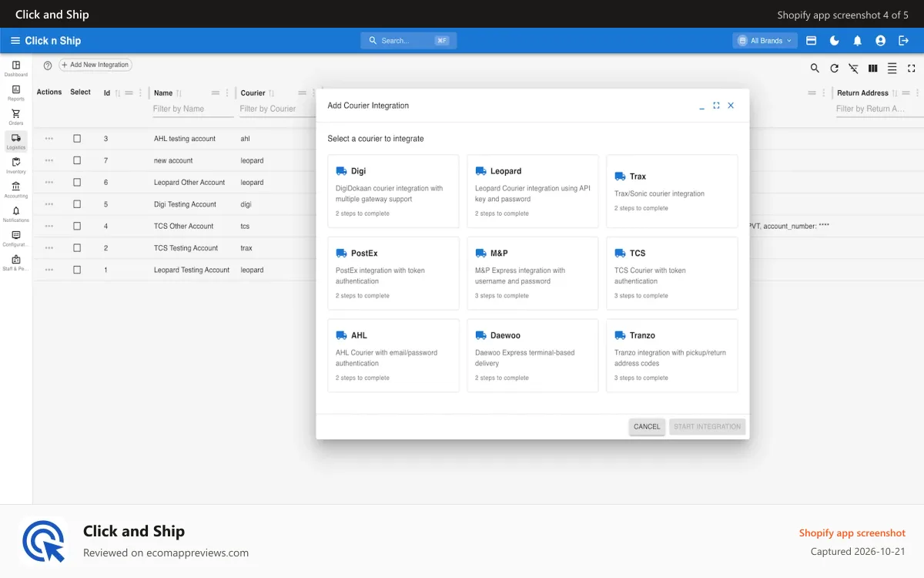The width and height of the screenshot is (924, 578).
Task: Open Reports in the sidebar
Action: click(16, 93)
